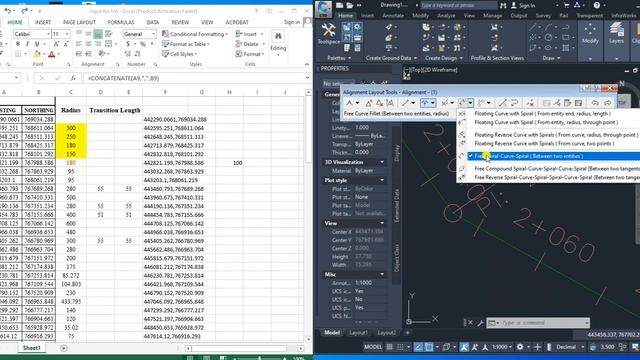Toggle Bold formatting in Excel
The width and height of the screenshot is (640, 360).
click(x=18, y=44)
